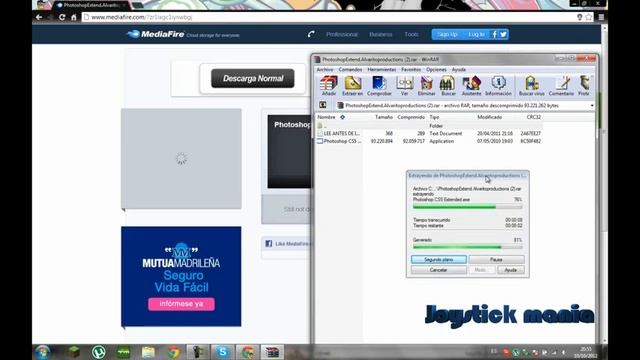
Task: Sort file list by Nombre column
Action: point(326,117)
